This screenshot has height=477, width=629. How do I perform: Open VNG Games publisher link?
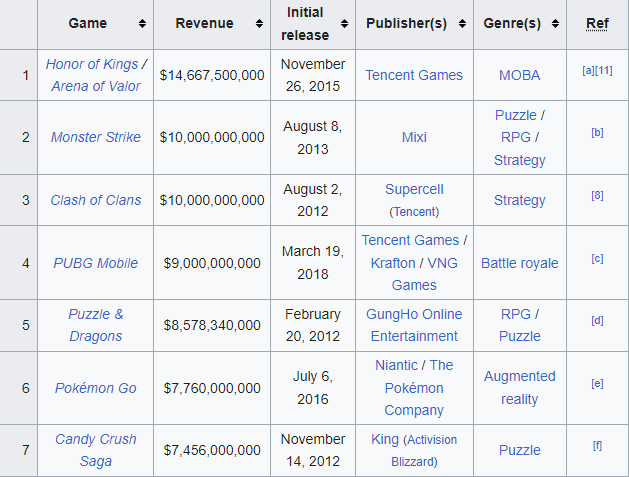(414, 274)
